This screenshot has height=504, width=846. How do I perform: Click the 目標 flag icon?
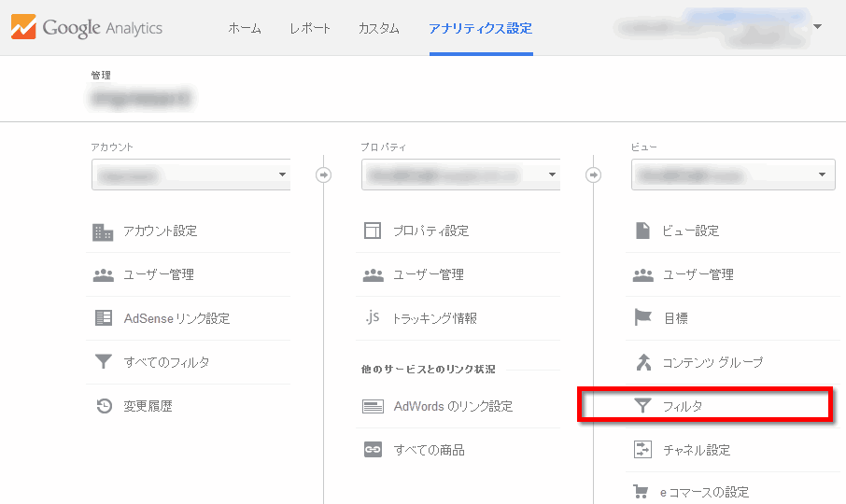point(642,318)
